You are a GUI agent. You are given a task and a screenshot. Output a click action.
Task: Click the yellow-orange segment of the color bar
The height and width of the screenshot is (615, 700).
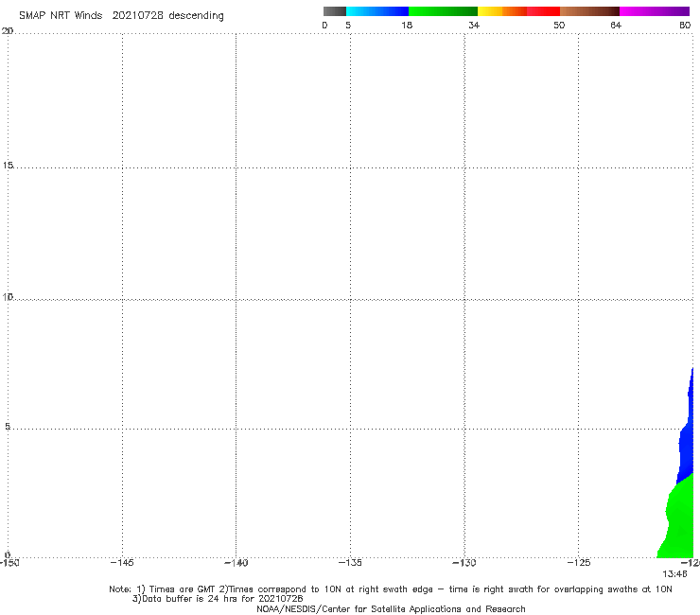click(501, 11)
